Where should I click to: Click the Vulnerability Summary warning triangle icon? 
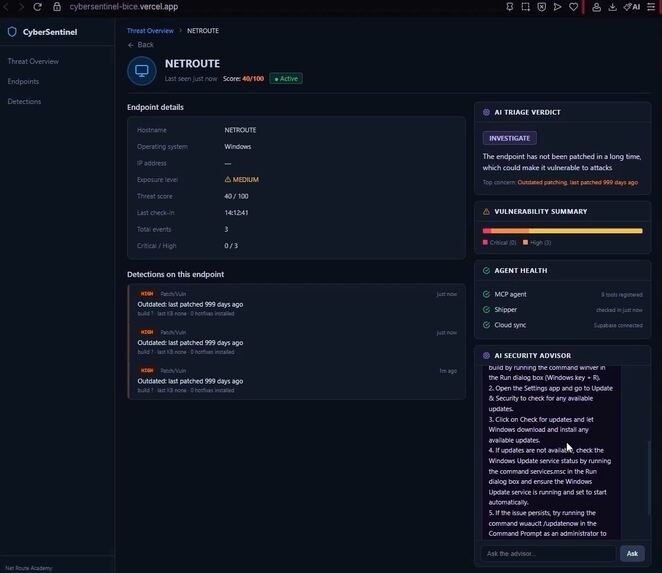pyautogui.click(x=486, y=212)
